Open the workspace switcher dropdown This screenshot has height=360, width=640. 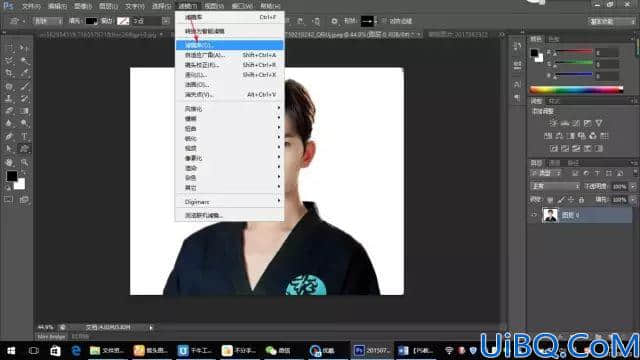click(611, 21)
